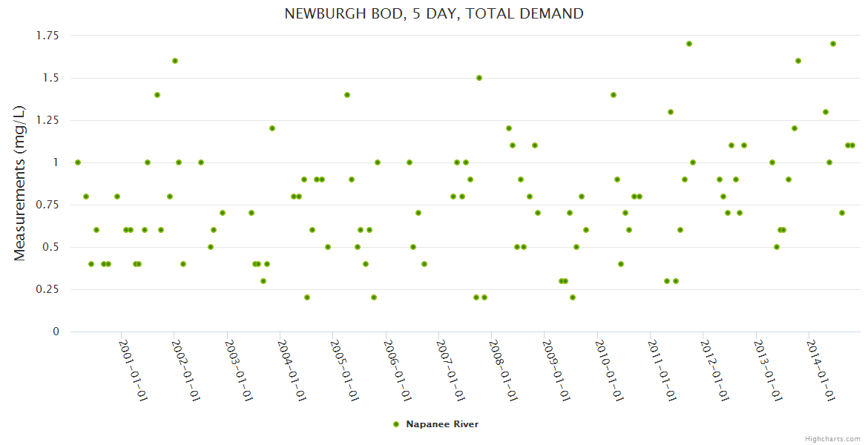Select the 1.6 data point near 2002-01-01
The height and width of the screenshot is (445, 868).
(x=175, y=61)
